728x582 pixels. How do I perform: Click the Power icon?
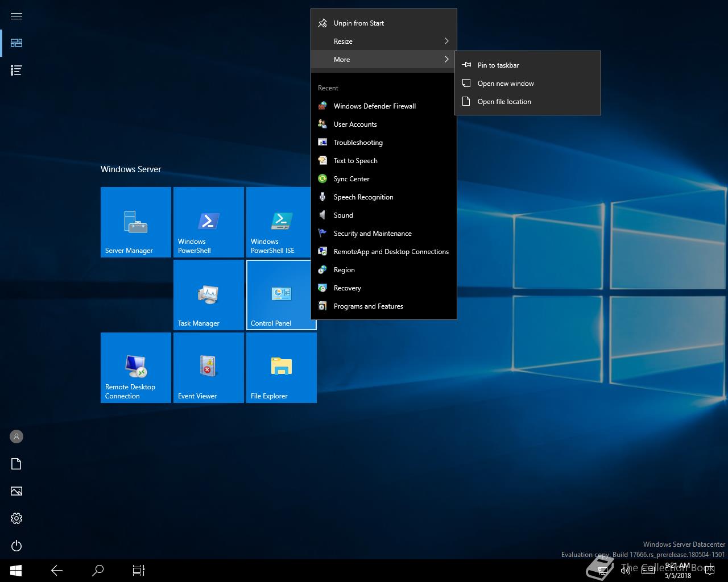point(16,546)
